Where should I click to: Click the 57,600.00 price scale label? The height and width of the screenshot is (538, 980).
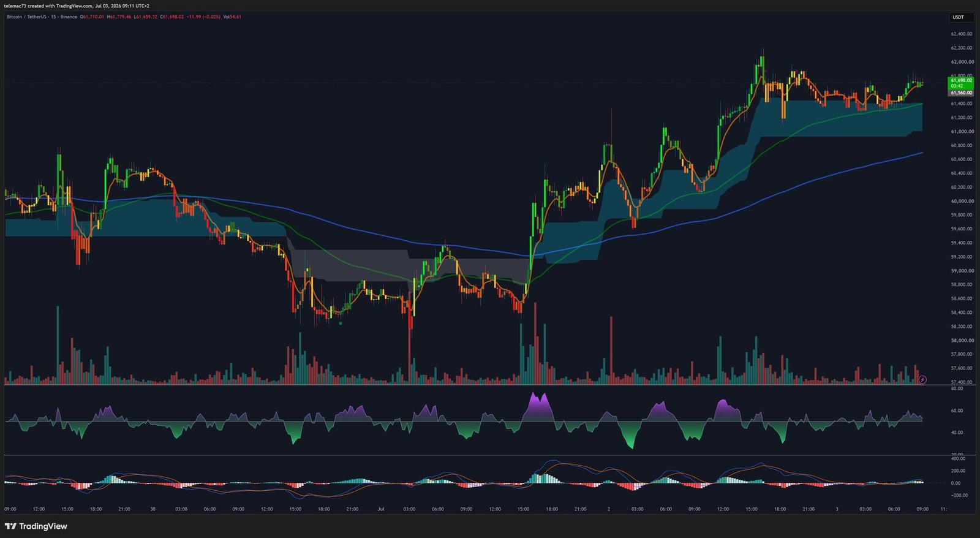961,368
